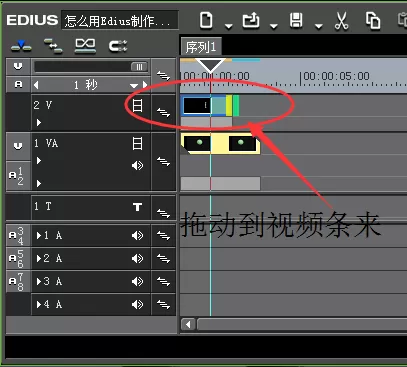Mute audio on 1 VA track
Screen dimensions: 407x367
137,165
